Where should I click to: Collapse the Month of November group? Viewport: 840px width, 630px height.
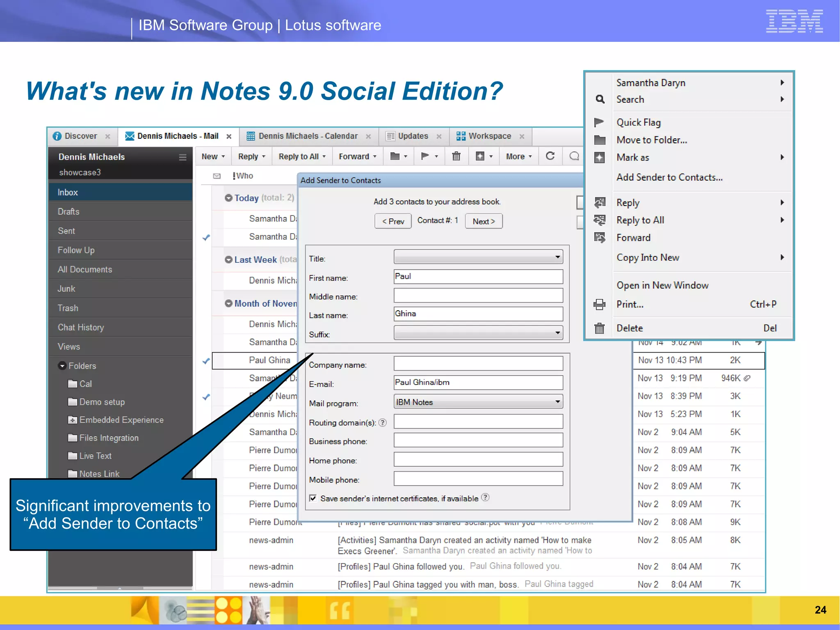pyautogui.click(x=228, y=304)
